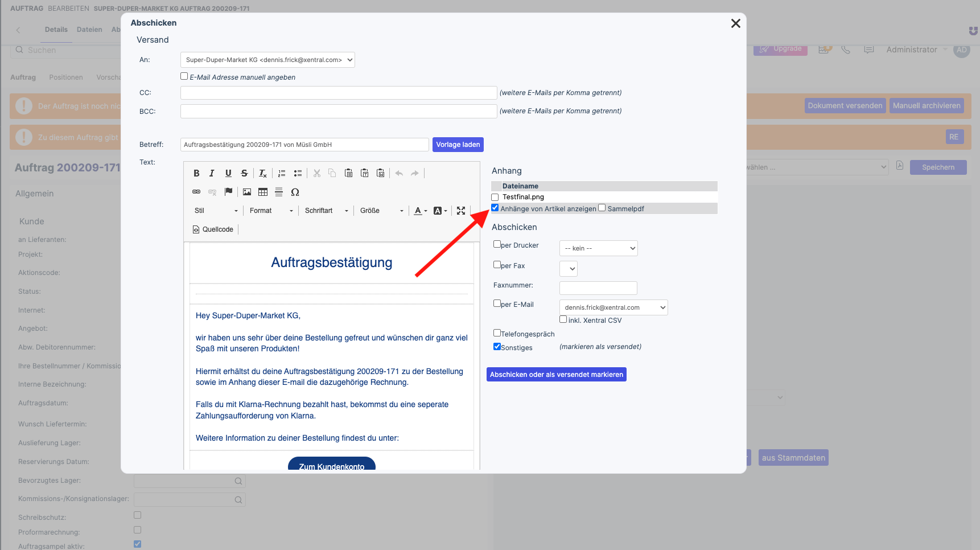Click the underline formatting icon
Viewport: 980px width, 550px height.
point(228,173)
